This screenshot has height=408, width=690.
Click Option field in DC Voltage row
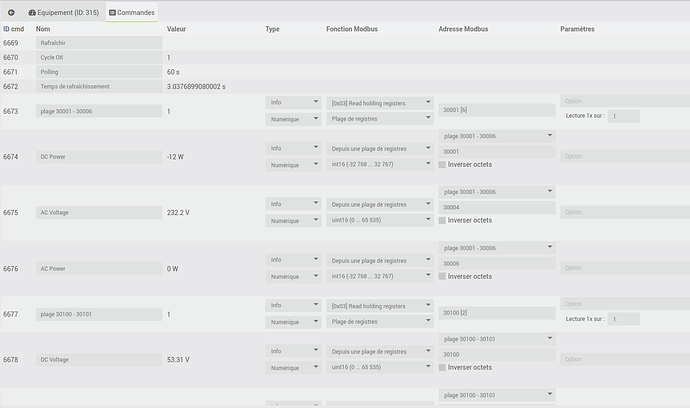625,359
